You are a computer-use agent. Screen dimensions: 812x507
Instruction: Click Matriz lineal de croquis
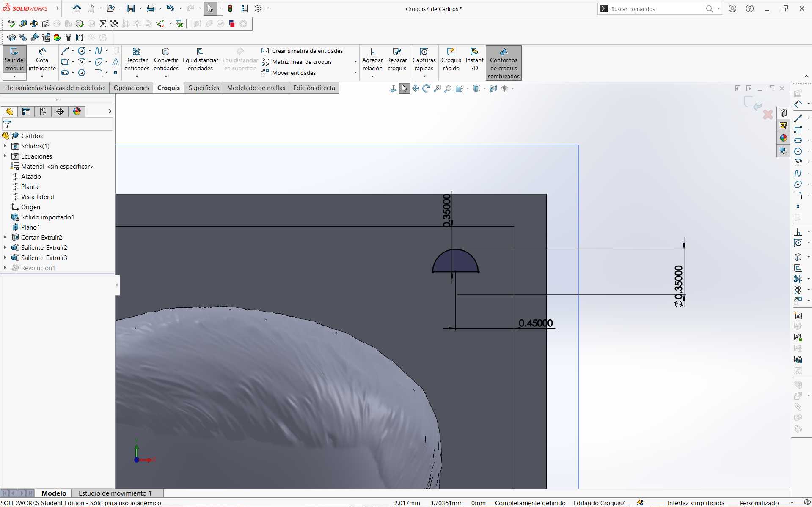297,62
